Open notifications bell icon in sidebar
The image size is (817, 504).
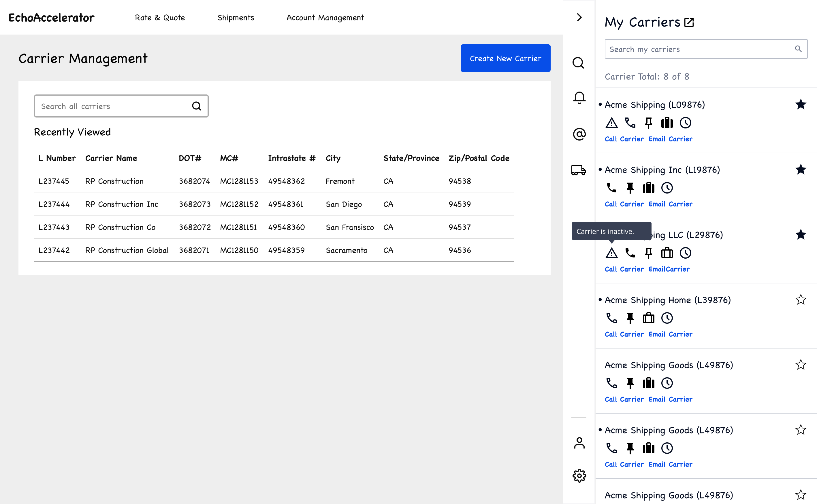tap(579, 98)
